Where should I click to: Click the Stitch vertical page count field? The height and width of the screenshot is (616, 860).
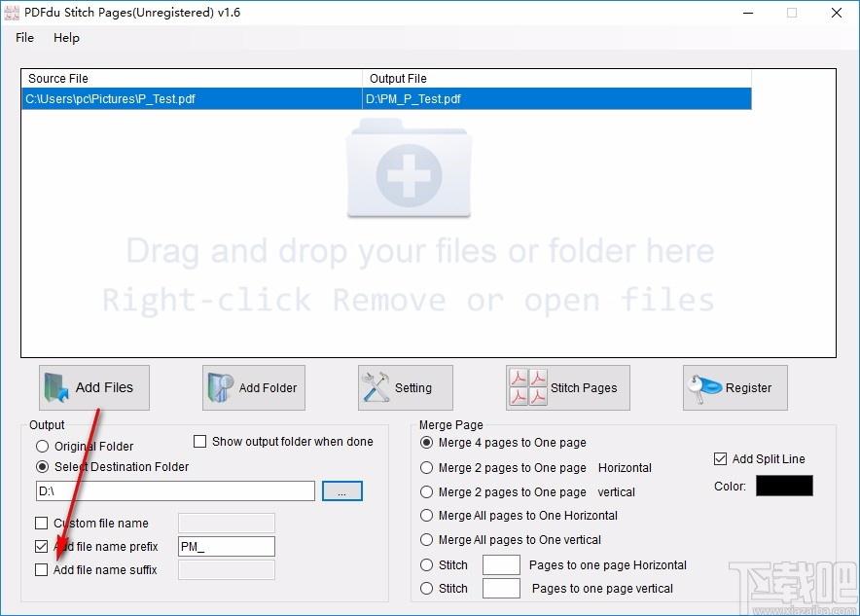[x=501, y=589]
